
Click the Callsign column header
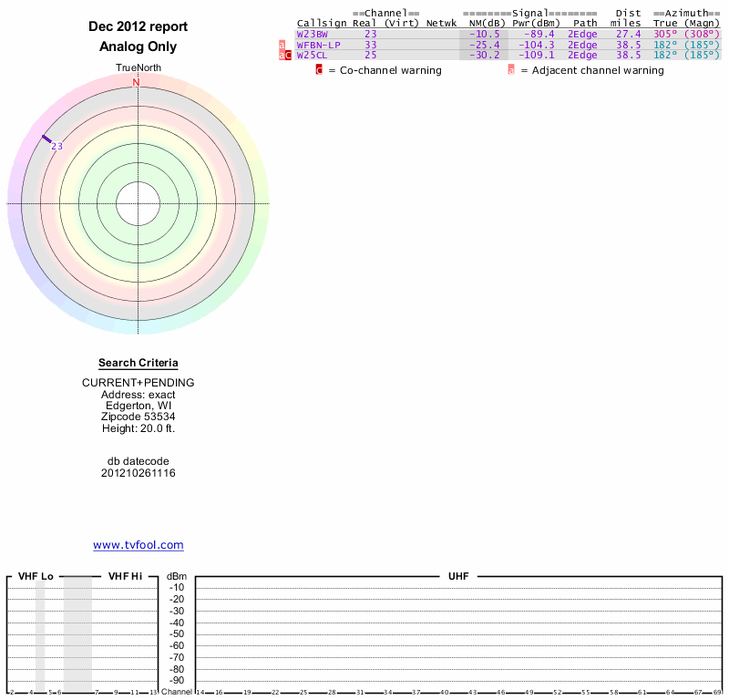(322, 23)
